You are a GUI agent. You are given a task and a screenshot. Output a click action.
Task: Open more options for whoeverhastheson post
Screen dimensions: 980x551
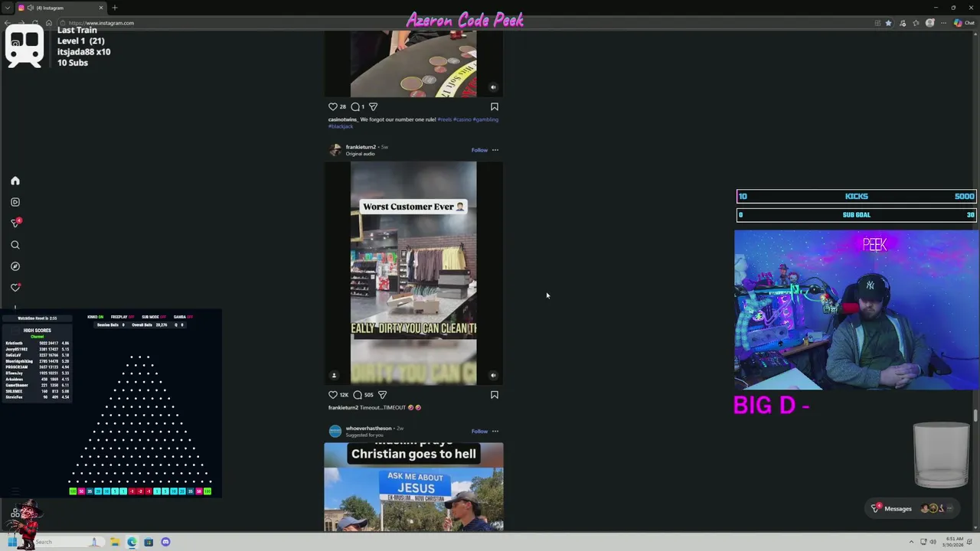point(495,432)
